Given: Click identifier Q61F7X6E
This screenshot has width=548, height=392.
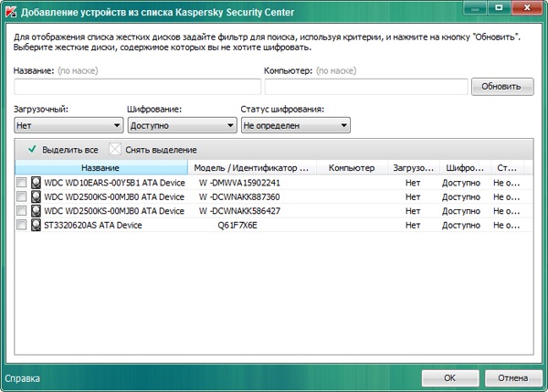Looking at the screenshot, I should tap(237, 225).
